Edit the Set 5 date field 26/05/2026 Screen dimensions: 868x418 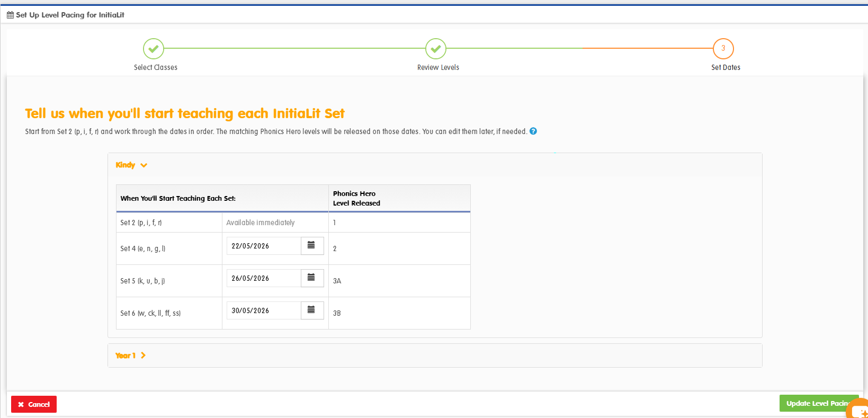[264, 278]
